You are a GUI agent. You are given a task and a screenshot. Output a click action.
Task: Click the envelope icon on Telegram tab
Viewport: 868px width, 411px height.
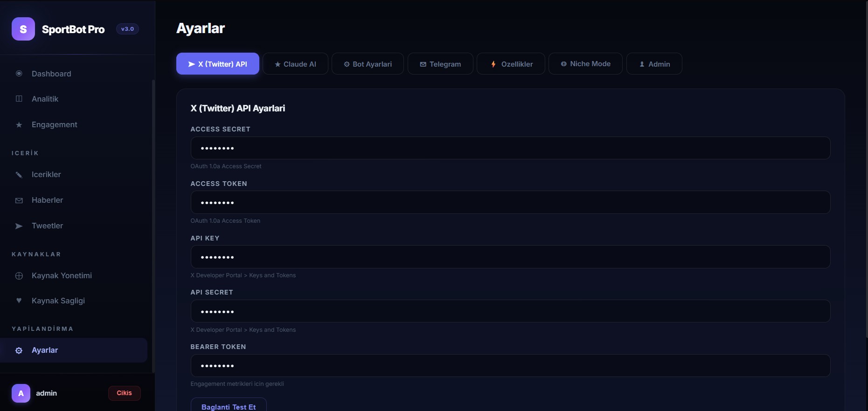pyautogui.click(x=423, y=64)
